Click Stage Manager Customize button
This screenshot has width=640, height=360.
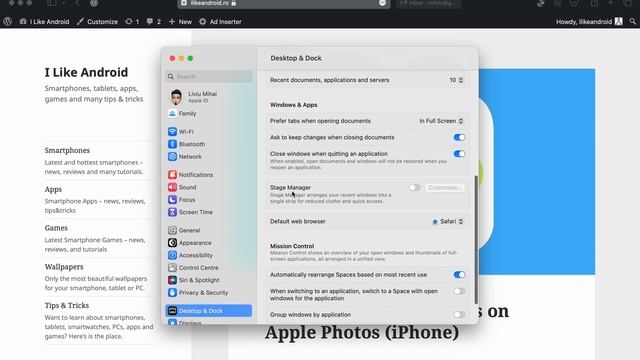point(444,187)
